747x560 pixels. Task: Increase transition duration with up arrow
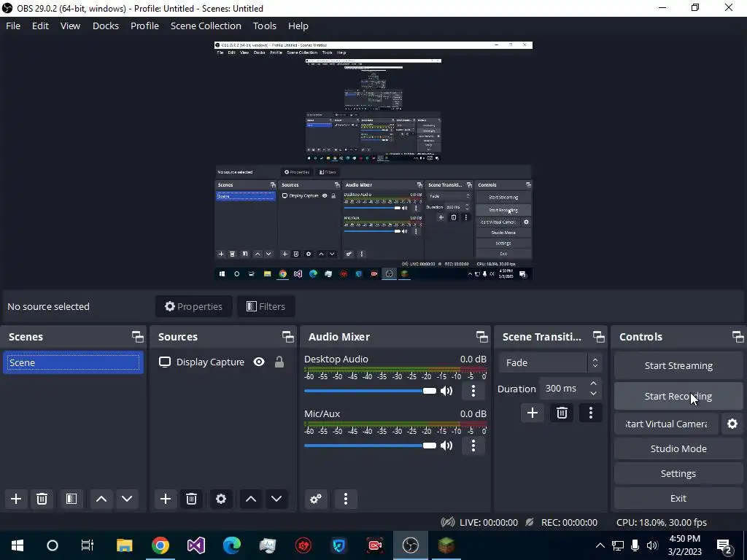pyautogui.click(x=593, y=384)
